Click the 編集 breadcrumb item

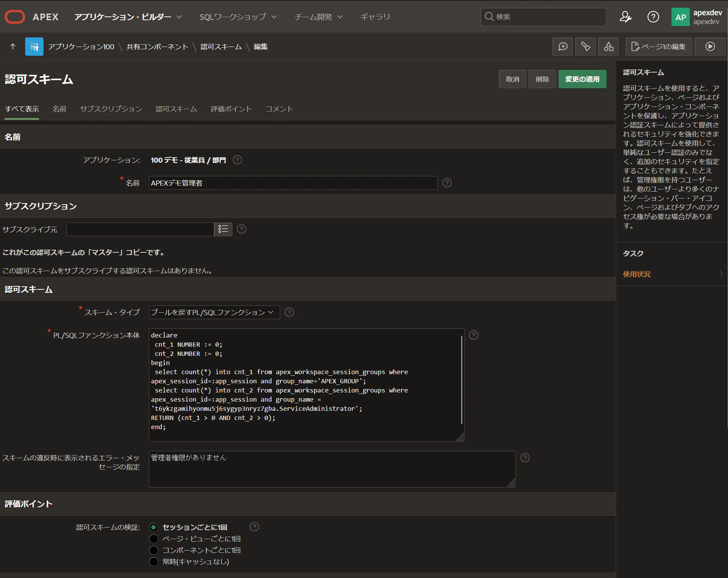coord(260,47)
